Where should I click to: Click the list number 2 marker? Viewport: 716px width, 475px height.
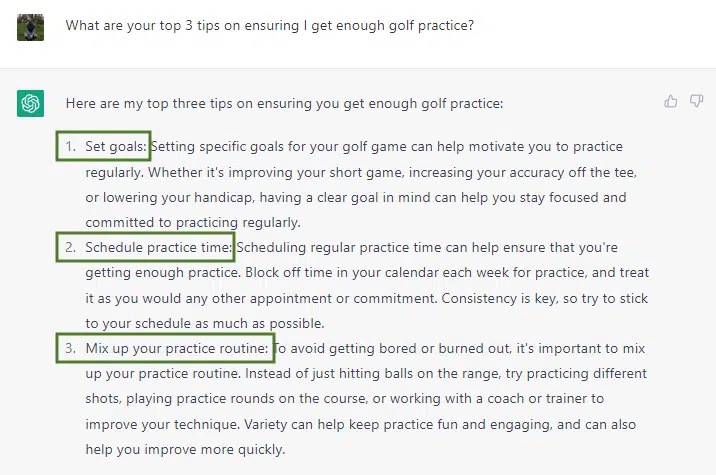coord(70,247)
